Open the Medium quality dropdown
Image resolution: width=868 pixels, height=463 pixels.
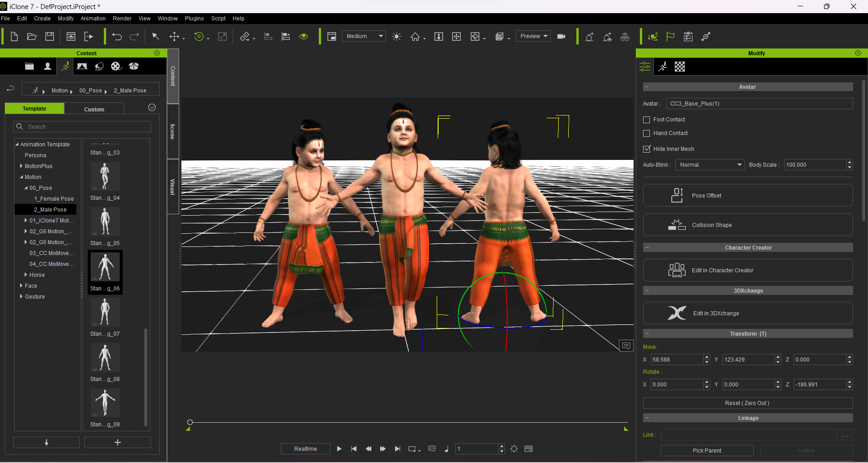click(364, 36)
